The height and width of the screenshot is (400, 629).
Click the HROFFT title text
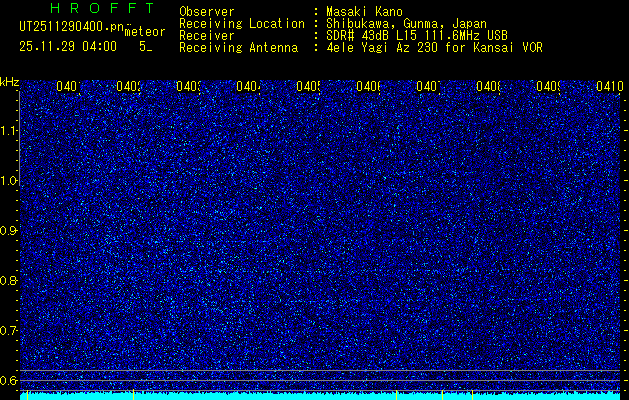click(102, 8)
